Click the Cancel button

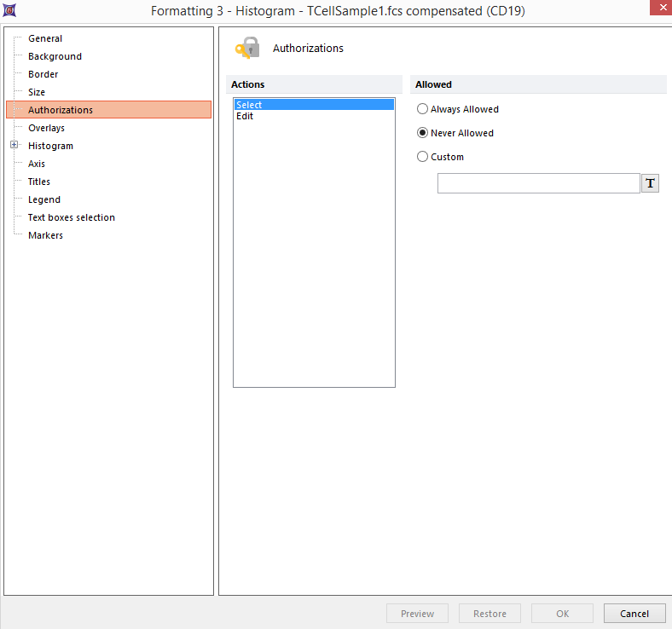point(634,614)
